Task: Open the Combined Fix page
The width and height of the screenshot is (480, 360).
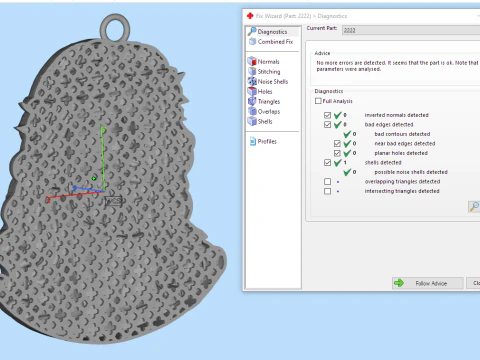Action: click(x=271, y=42)
